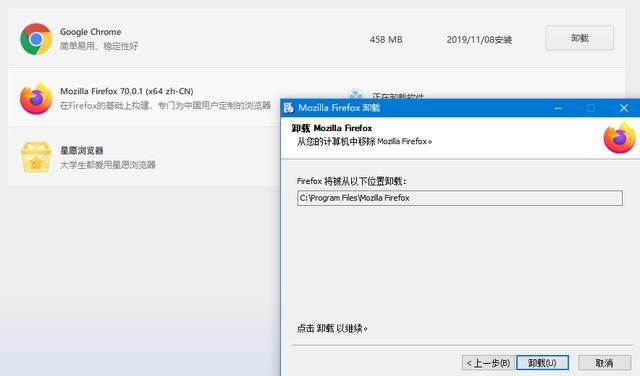Click the installer icon in the uninstall dialog title bar
Image resolution: width=640 pixels, height=376 pixels.
click(289, 108)
